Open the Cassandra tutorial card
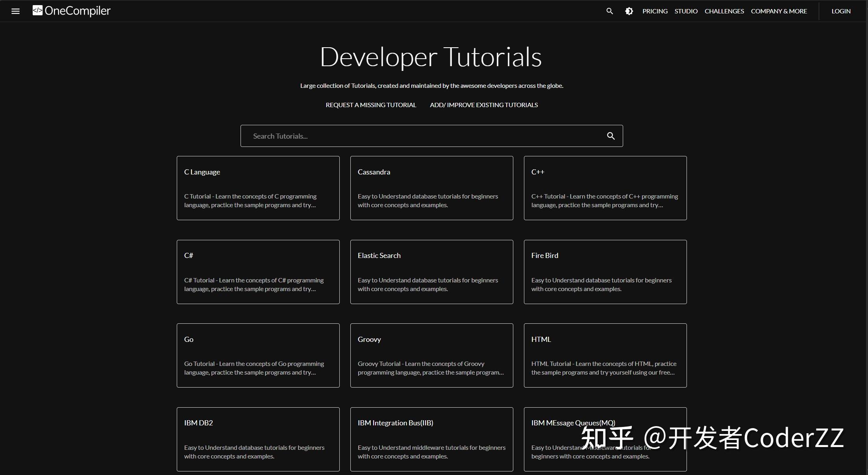868x475 pixels. (431, 188)
